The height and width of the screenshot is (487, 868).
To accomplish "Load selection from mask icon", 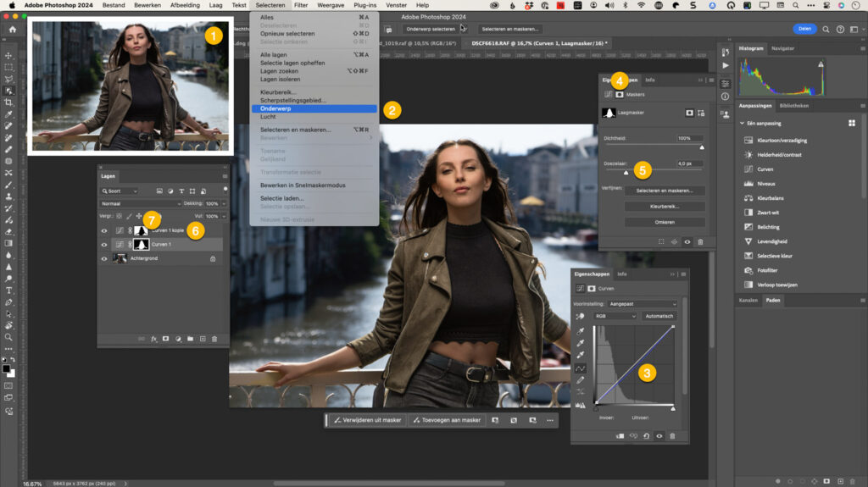I will click(x=661, y=242).
